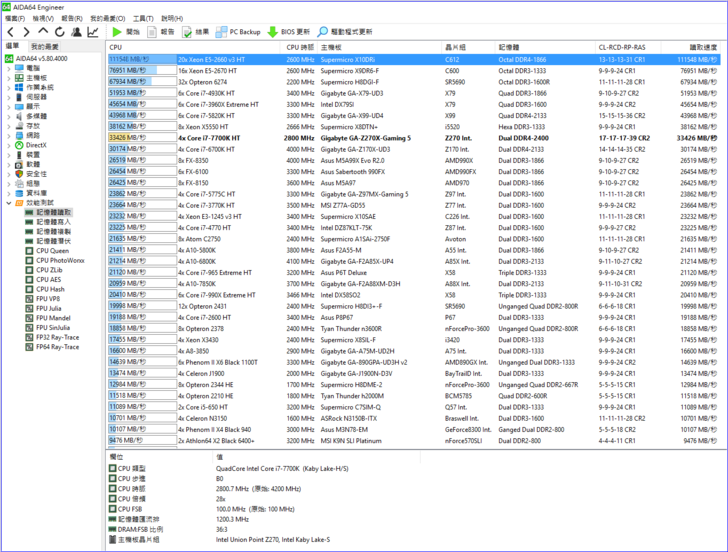The width and height of the screenshot is (728, 552).
Task: Expand the 電腦 computer tree node
Action: click(x=9, y=68)
